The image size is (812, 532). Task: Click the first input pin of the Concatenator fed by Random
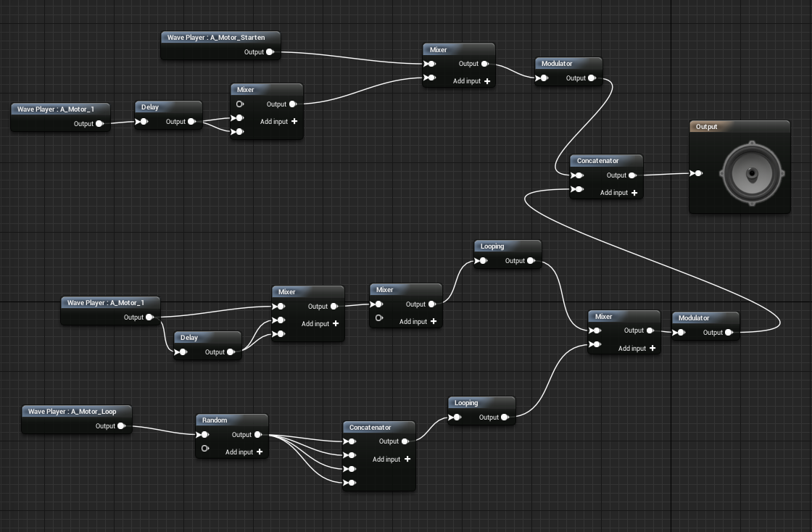351,441
